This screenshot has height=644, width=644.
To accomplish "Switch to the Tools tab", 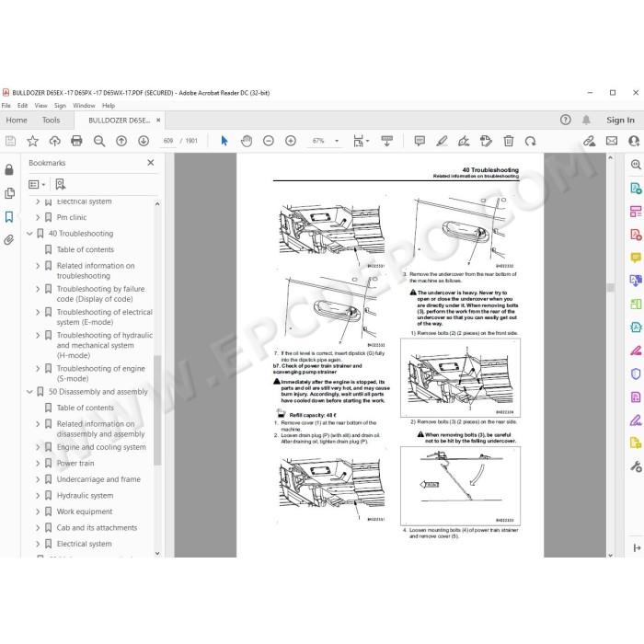I will pyautogui.click(x=51, y=120).
